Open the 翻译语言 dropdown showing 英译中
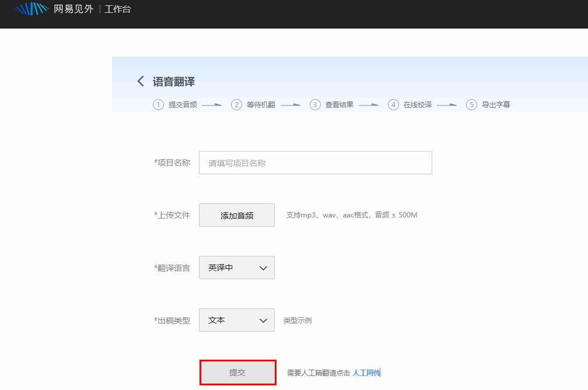The width and height of the screenshot is (588, 390). tap(236, 268)
